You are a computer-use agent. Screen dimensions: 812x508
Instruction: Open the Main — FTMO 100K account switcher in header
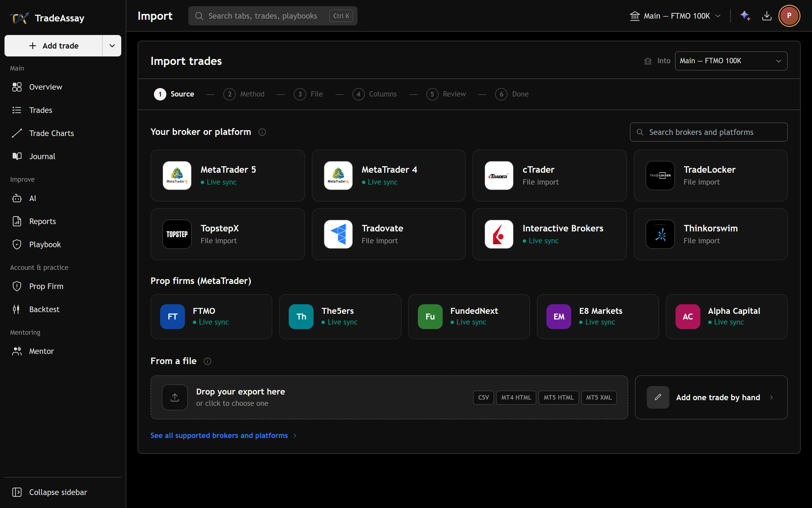[x=675, y=16]
